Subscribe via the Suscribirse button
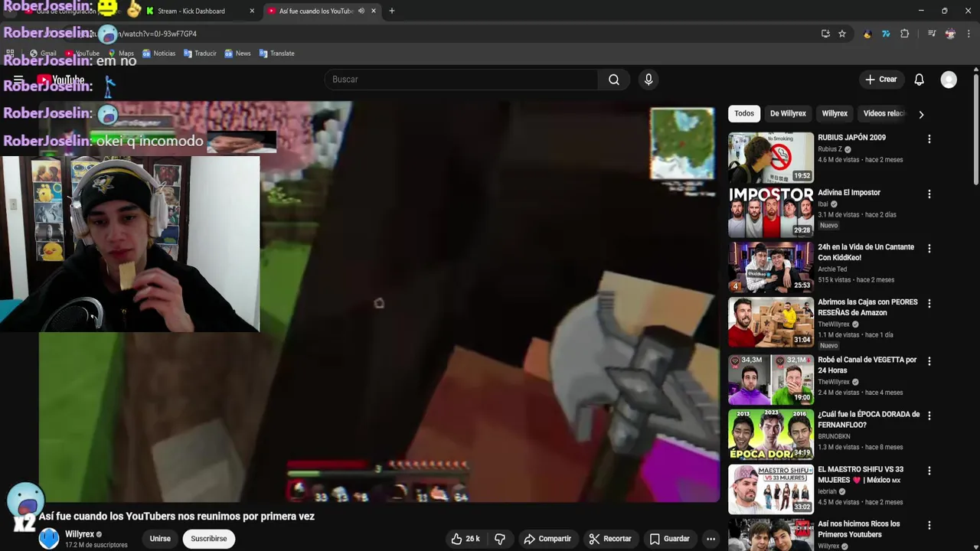This screenshot has width=980, height=551. coord(208,539)
